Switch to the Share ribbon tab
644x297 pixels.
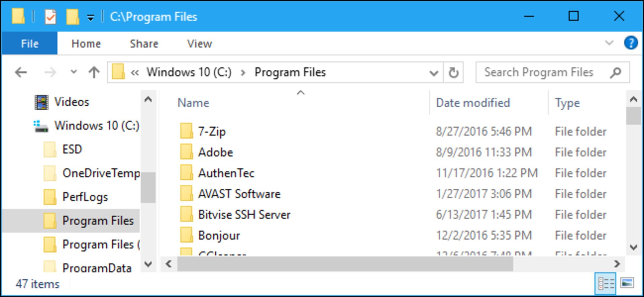click(144, 44)
